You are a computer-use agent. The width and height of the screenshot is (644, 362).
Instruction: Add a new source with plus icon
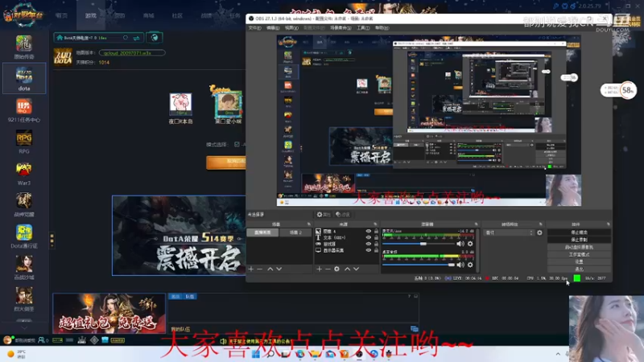(x=319, y=269)
